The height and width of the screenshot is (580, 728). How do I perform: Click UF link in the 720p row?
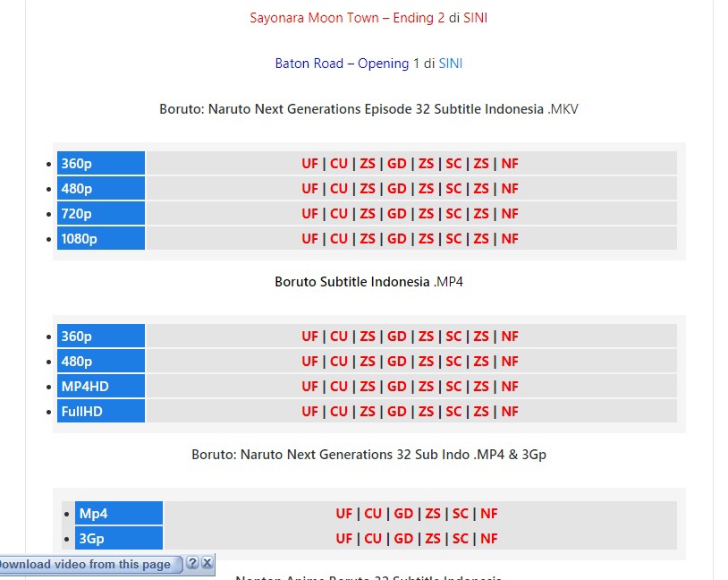309,214
